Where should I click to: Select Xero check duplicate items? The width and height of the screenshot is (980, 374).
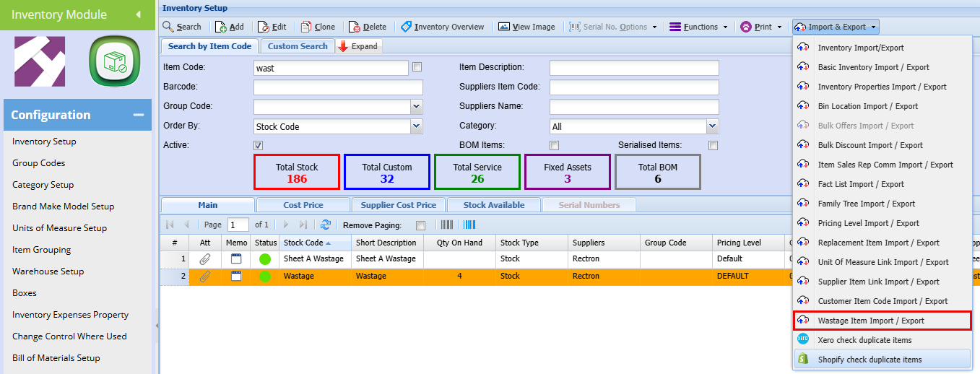[x=882, y=340]
